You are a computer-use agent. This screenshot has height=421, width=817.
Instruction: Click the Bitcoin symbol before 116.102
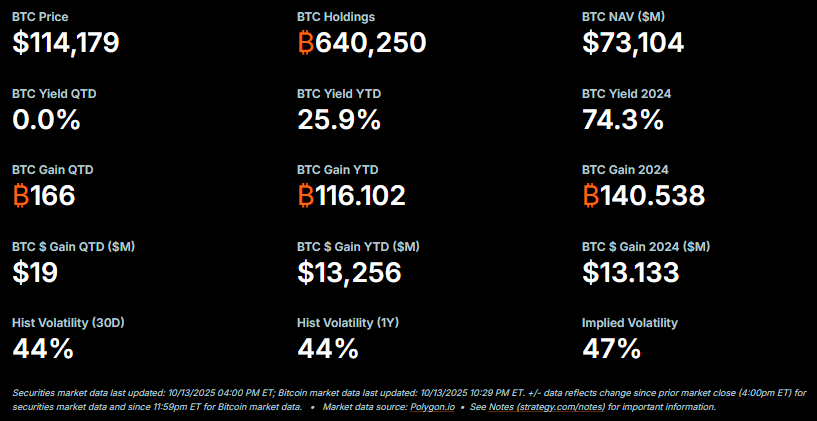pos(306,196)
